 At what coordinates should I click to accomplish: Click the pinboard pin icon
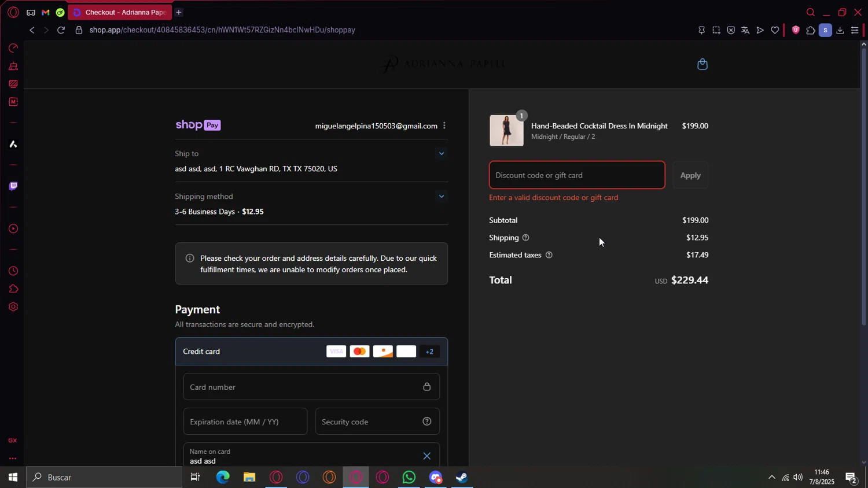[701, 30]
